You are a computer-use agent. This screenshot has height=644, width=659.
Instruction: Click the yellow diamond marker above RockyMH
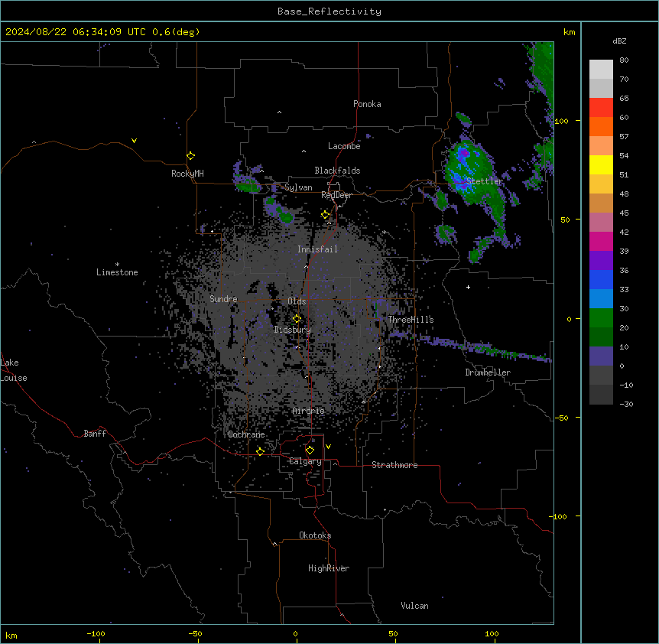190,156
